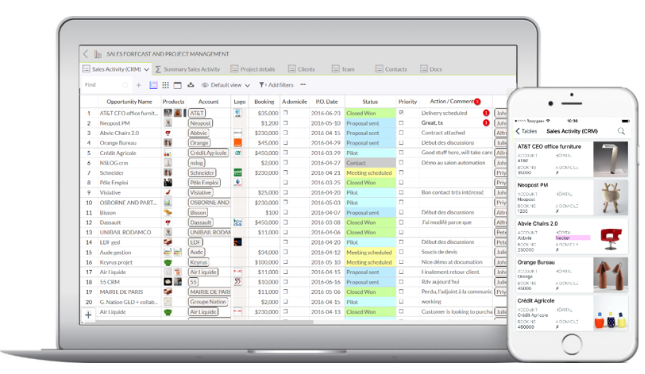Click the Schneider account tag
Viewport: 645px width, 374px height.
click(x=202, y=173)
